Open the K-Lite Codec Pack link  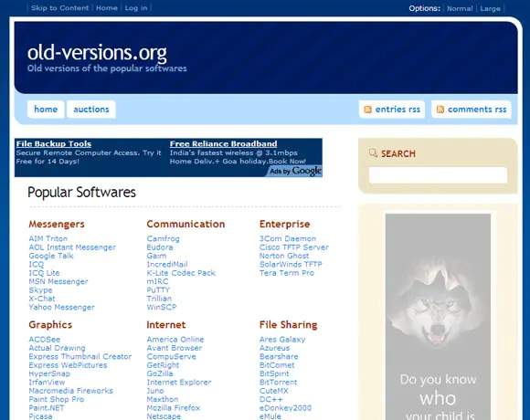pyautogui.click(x=181, y=273)
